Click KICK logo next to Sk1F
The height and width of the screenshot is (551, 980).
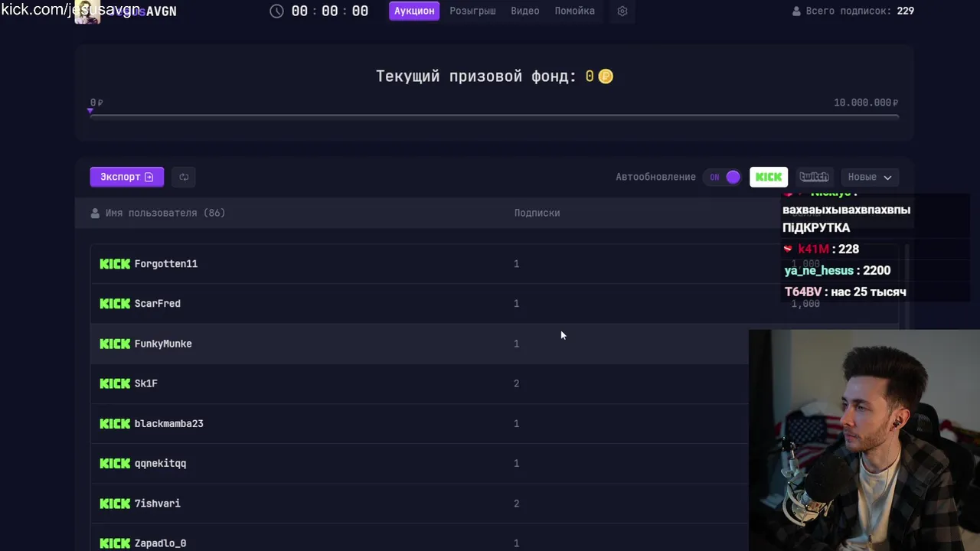(115, 383)
